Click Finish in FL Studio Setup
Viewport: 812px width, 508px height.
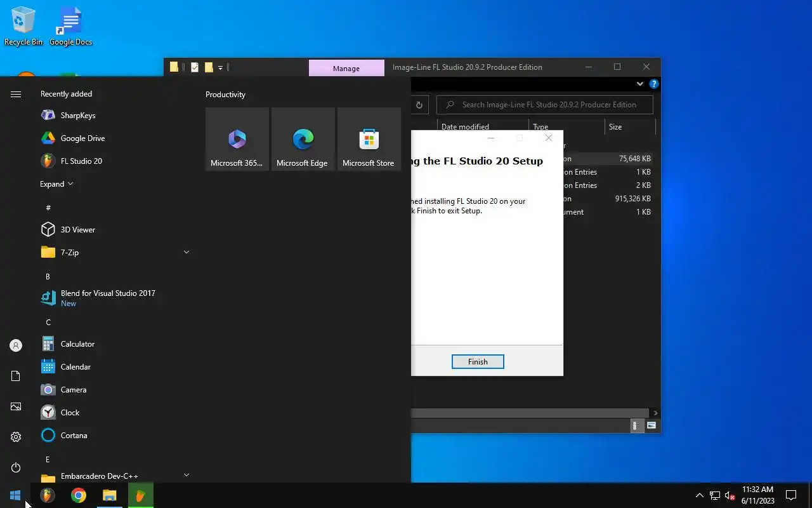478,362
